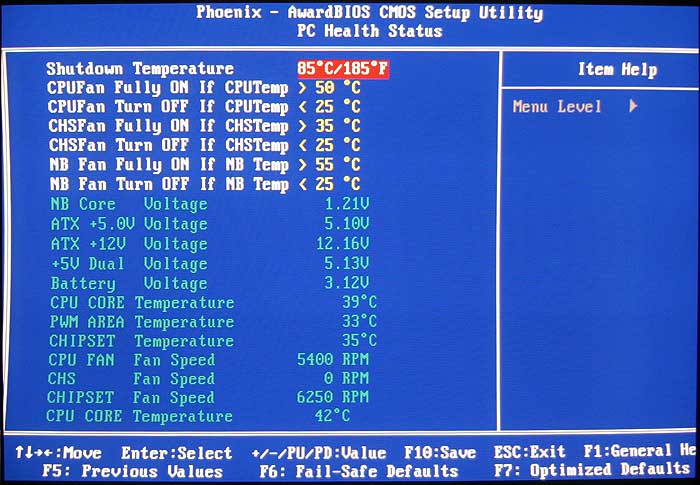The height and width of the screenshot is (485, 700).
Task: Click the Enter:Select hint
Action: tap(176, 453)
